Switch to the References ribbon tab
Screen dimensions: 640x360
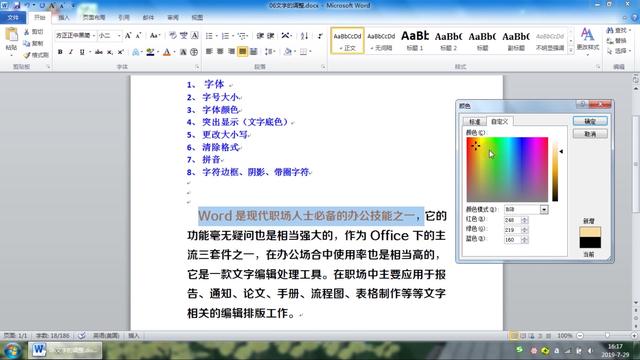click(124, 18)
